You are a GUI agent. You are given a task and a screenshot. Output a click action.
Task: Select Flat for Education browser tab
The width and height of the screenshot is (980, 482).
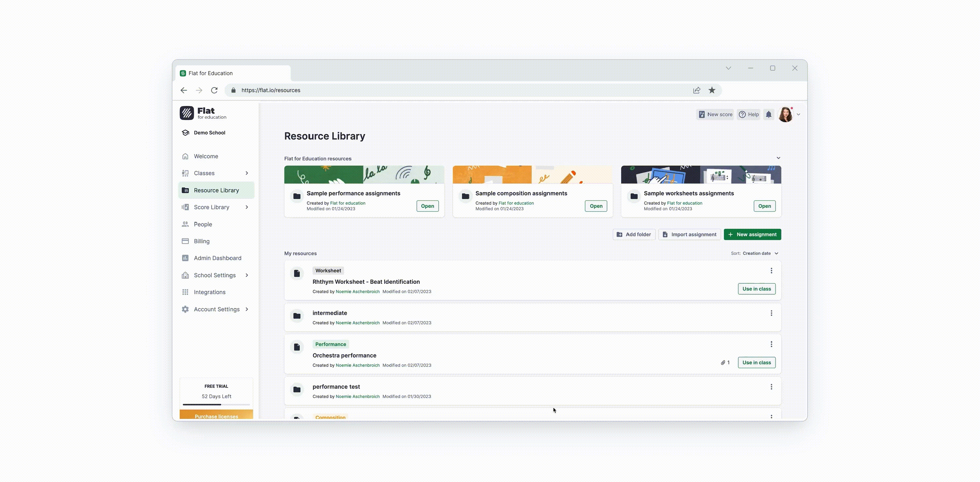[233, 73]
